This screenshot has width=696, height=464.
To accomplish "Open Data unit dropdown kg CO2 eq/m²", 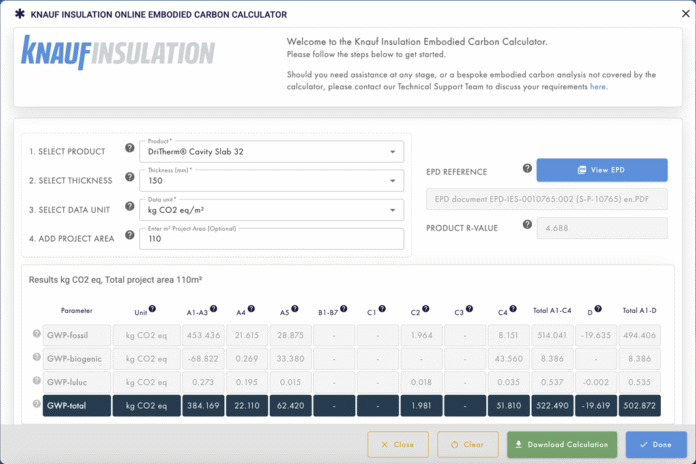I will (271, 210).
